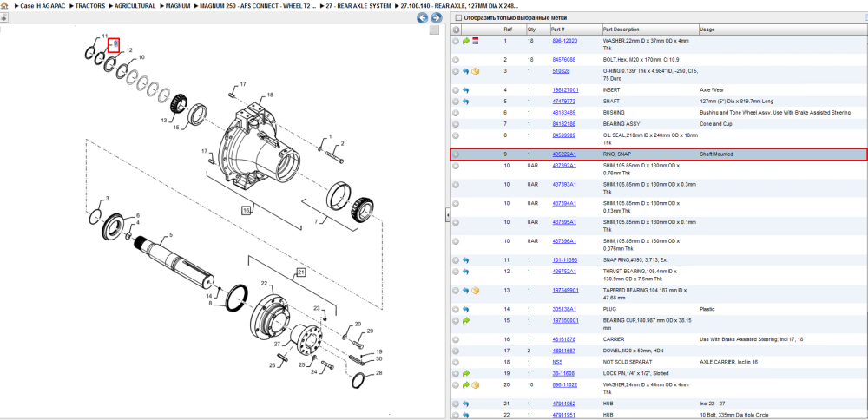Viewport: 868px width, 420px height.
Task: Enable 'Отобразить только выбранные метки' checkbox
Action: click(x=457, y=17)
